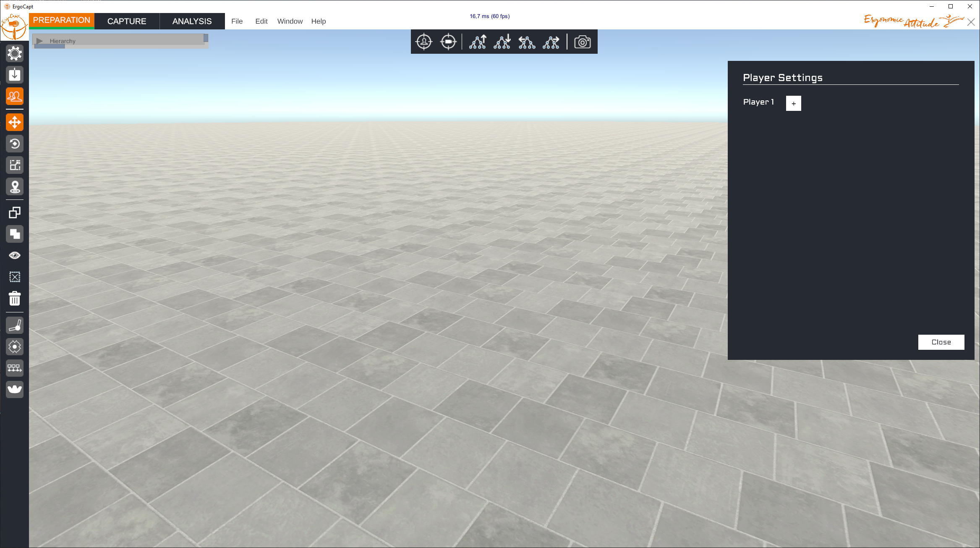Click the location pin marker tool
Image resolution: width=980 pixels, height=548 pixels.
[15, 186]
